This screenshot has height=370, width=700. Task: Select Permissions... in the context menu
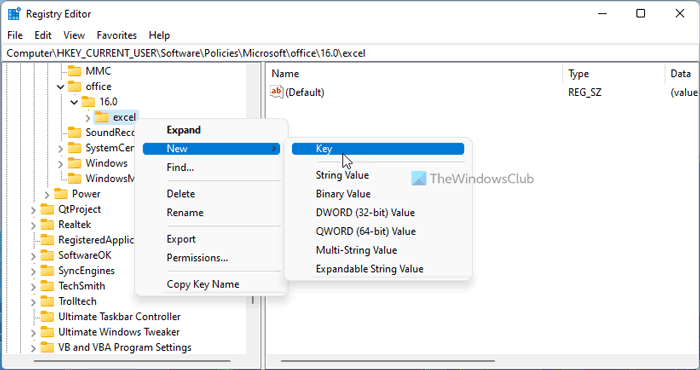point(197,258)
